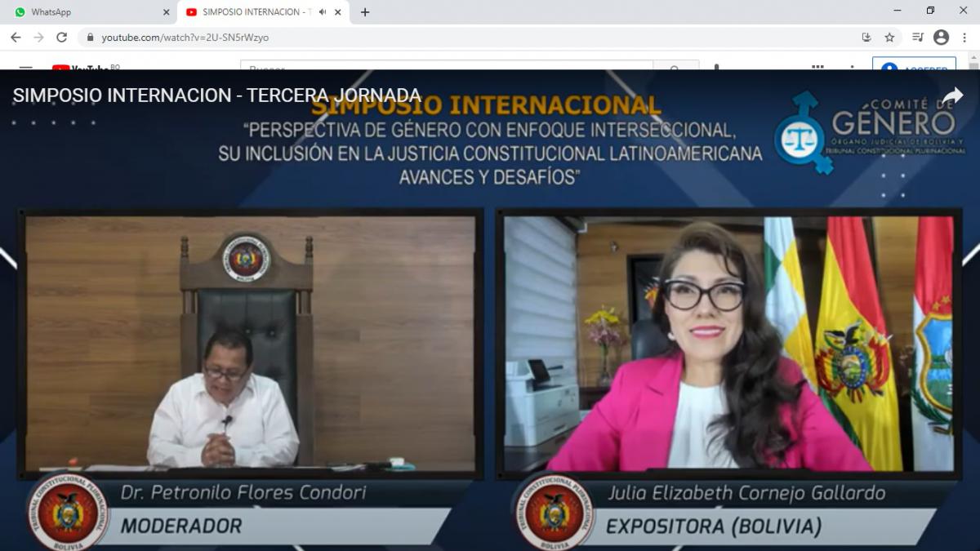Screen dimensions: 980x551
Task: Click the SIMPOSIO INTERNACION - TERCERA JORNADA title
Action: 217,96
